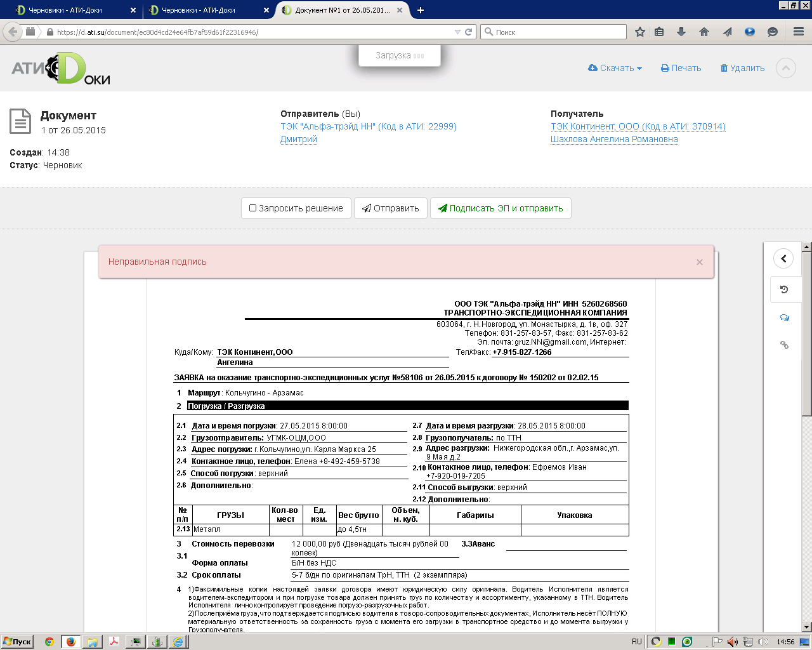812x650 pixels.
Task: Open Adobe Reader taskbar icon
Action: point(114,642)
